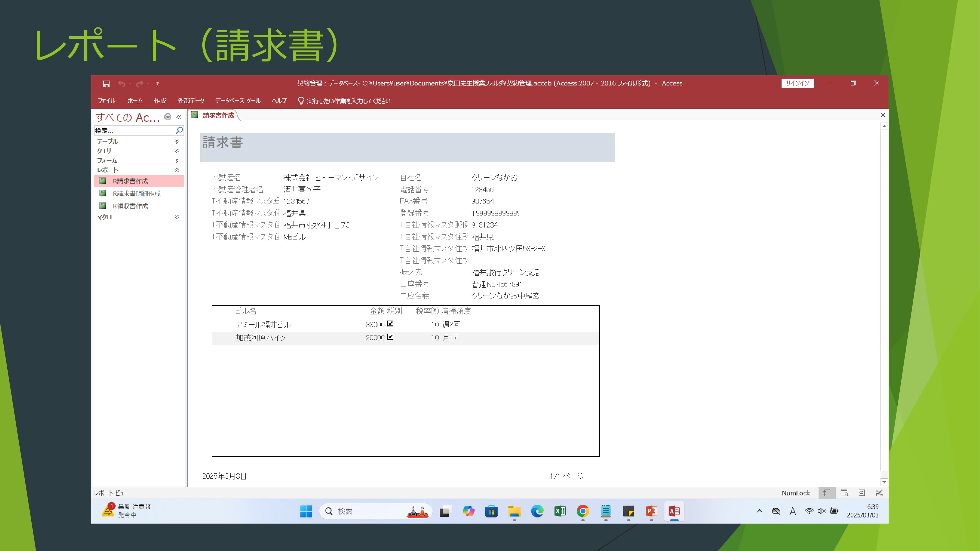Switch to Print Preview in the status bar
Screen dimensions: 980x551
(845, 493)
